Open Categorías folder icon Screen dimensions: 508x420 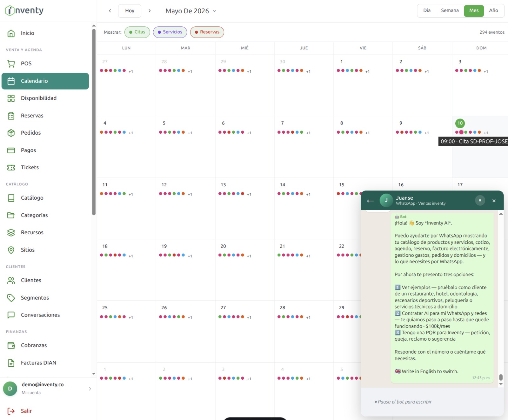point(11,215)
